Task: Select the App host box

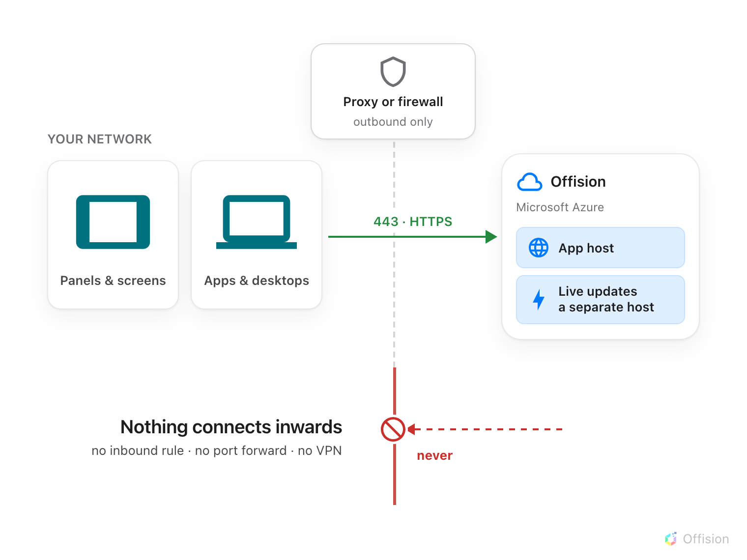Action: pyautogui.click(x=601, y=248)
